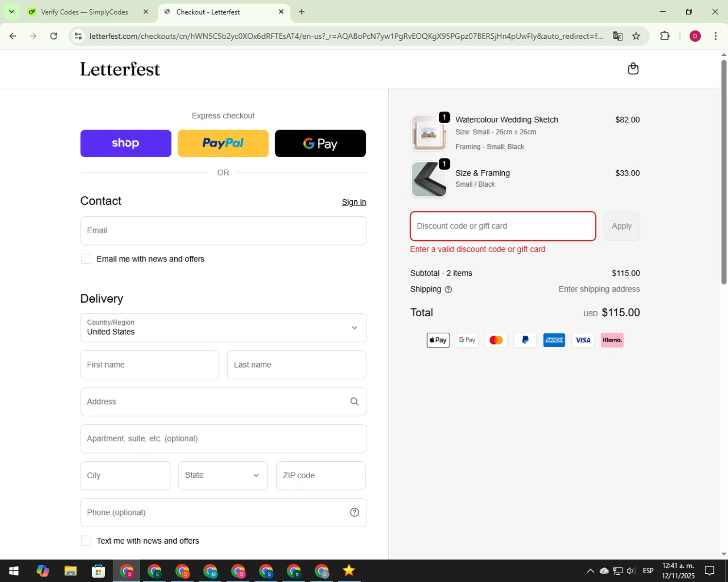Image resolution: width=728 pixels, height=582 pixels.
Task: Select the Apartment, suite field
Action: tap(223, 438)
